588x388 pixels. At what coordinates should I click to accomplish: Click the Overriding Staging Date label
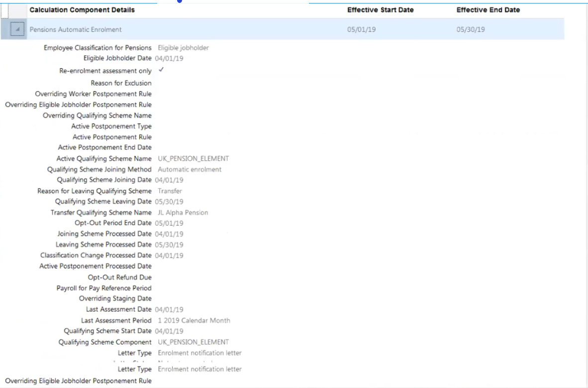115,299
